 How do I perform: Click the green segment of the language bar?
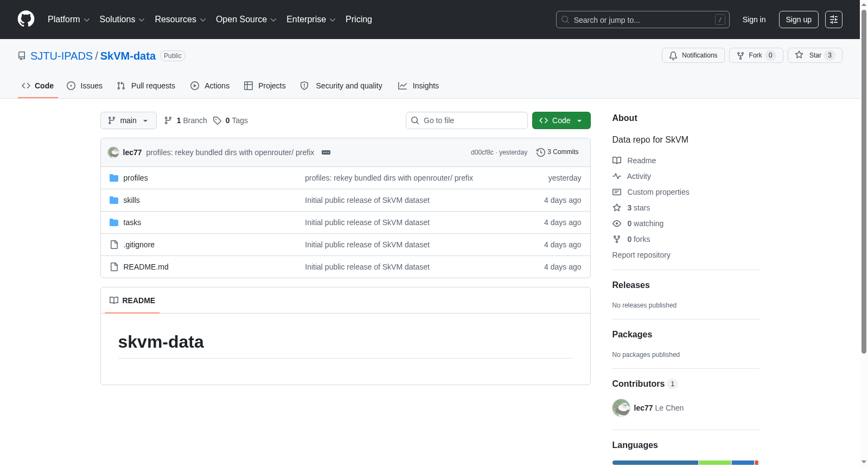(x=715, y=463)
